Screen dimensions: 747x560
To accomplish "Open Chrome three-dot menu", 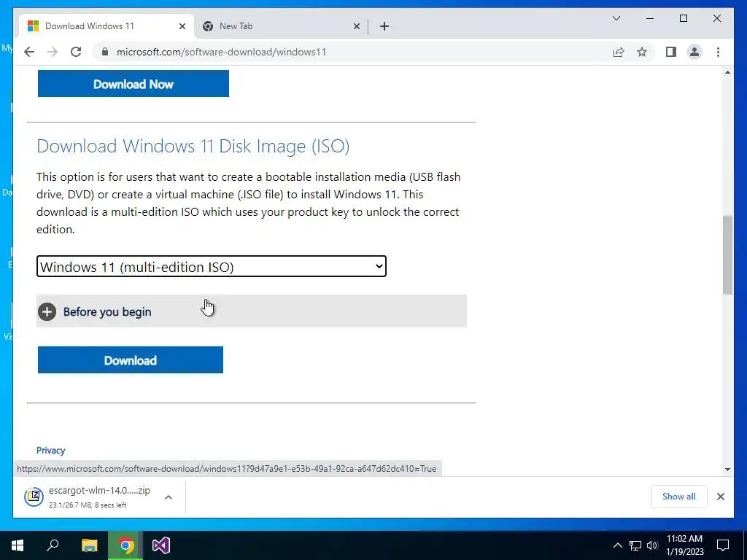I will tap(718, 52).
